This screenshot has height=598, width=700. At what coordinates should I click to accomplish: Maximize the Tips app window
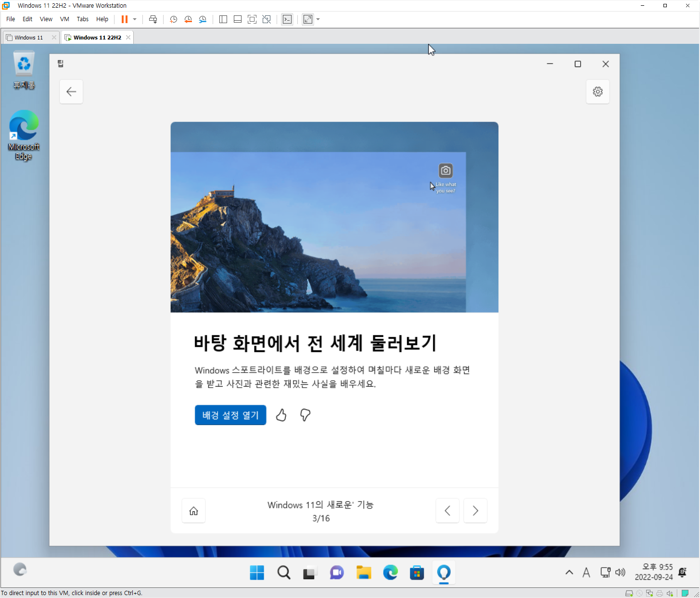pyautogui.click(x=578, y=64)
